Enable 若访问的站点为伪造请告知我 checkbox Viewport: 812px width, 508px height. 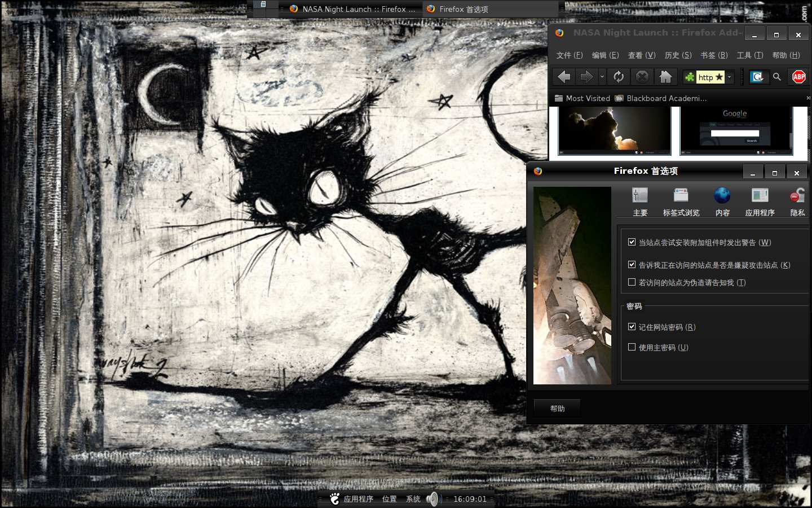pos(632,282)
